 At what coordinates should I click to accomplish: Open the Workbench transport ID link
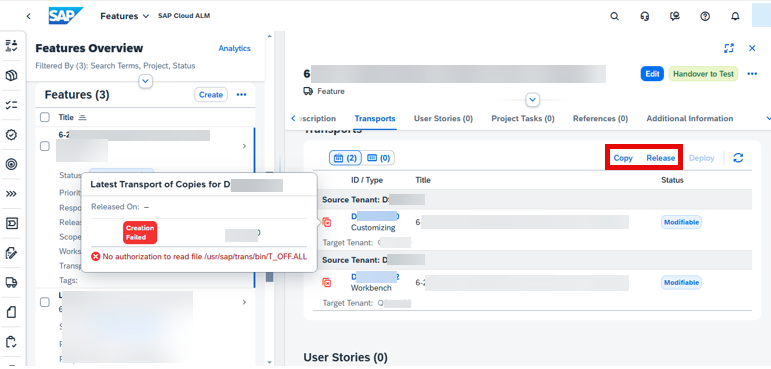(x=375, y=277)
